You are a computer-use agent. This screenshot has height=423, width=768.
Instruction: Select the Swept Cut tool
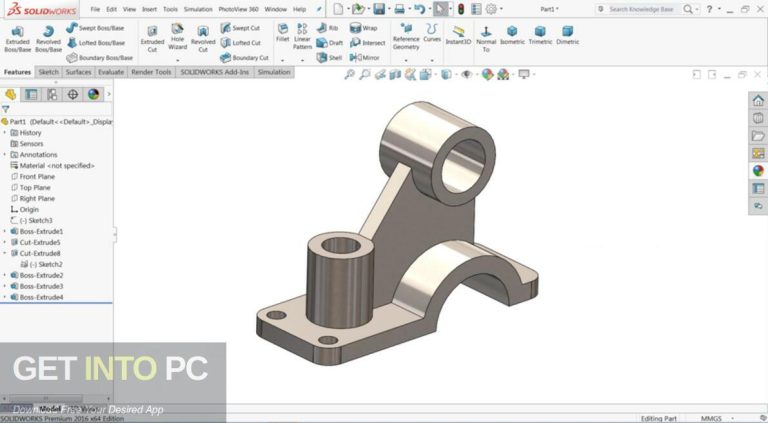coord(240,28)
